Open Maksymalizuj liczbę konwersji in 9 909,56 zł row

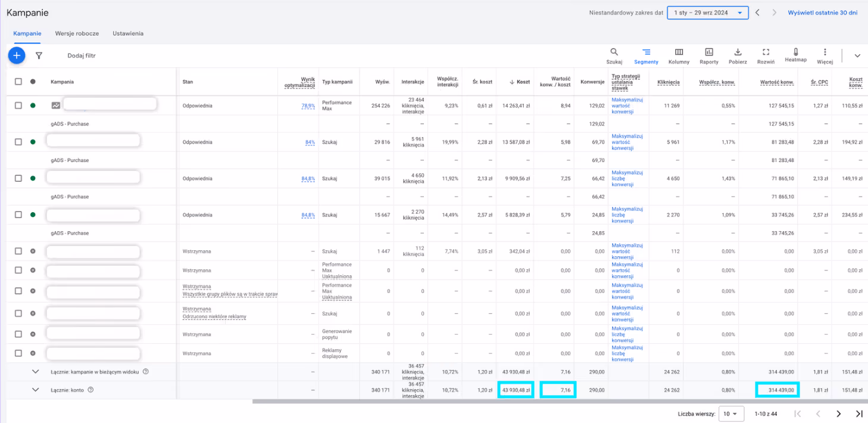tap(627, 178)
